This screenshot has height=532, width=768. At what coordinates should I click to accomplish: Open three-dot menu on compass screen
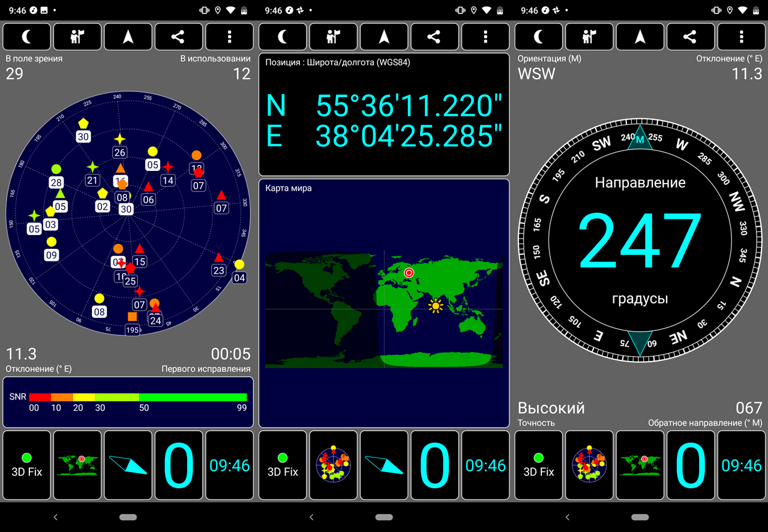click(742, 37)
